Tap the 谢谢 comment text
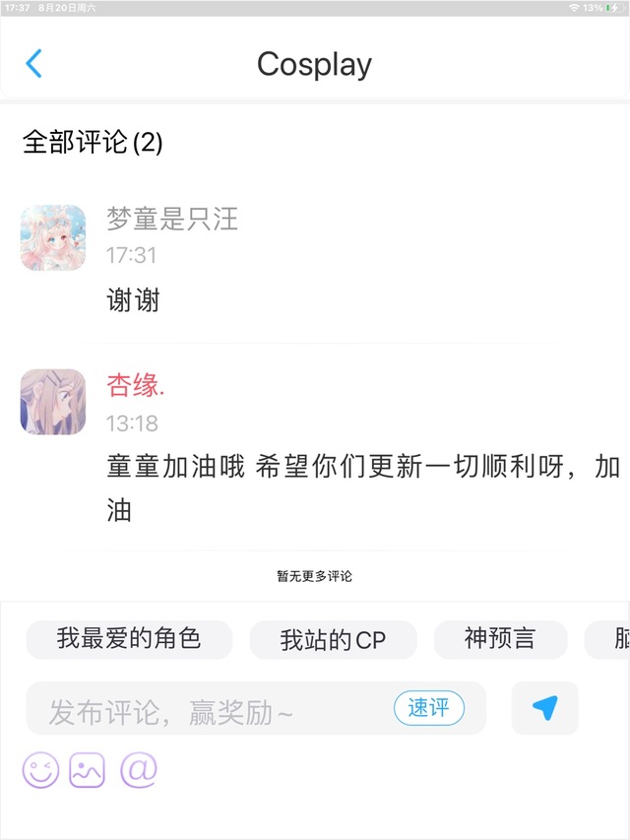Screen dimensions: 630x840 coord(133,299)
